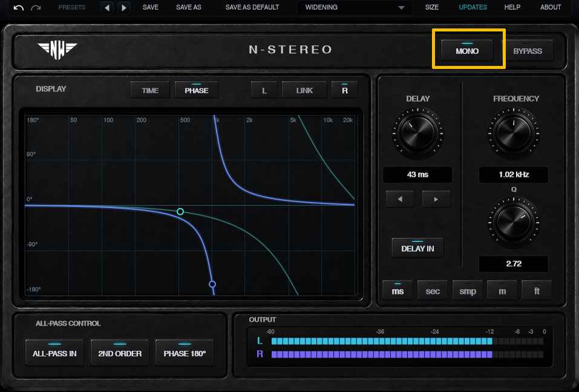This screenshot has width=579, height=392.
Task: Set delay units to sec
Action: (433, 291)
